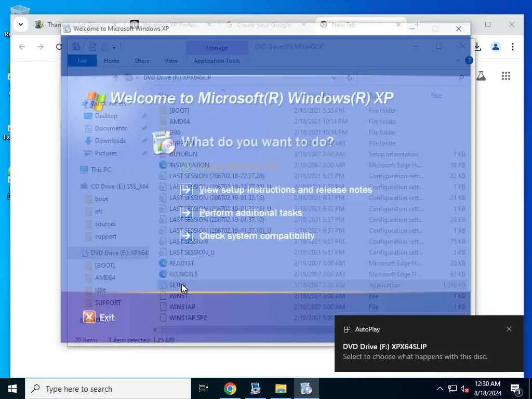Select the AUTORUN file in the list

(x=183, y=154)
